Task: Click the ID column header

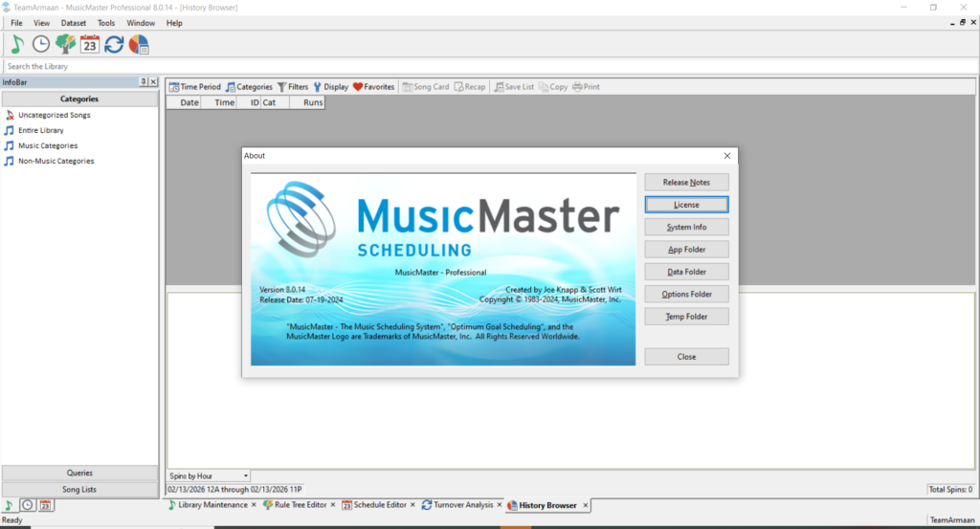Action: click(x=249, y=102)
